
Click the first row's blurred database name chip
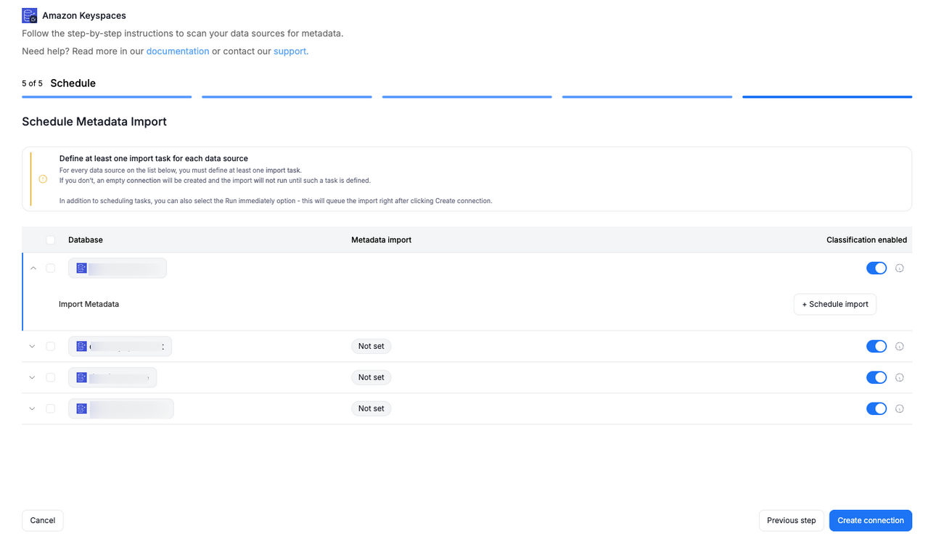118,268
